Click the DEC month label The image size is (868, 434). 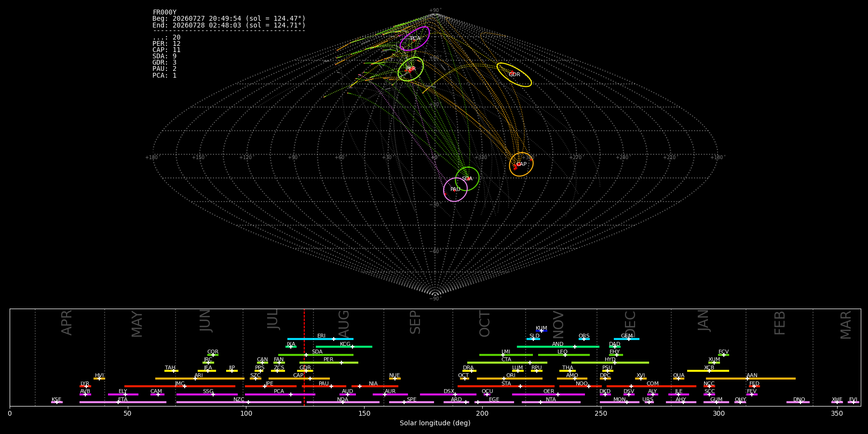(630, 324)
